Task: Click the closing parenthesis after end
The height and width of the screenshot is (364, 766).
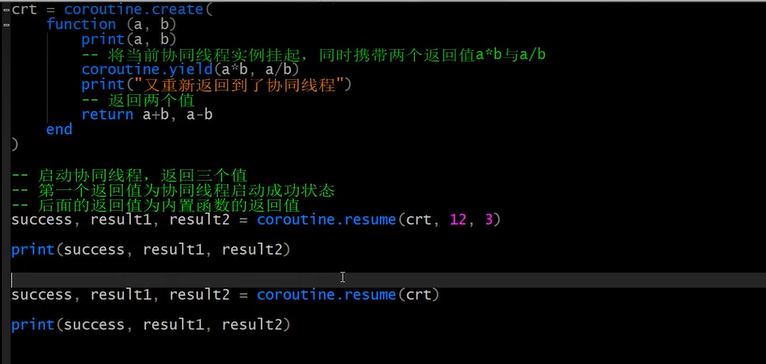Action: [x=15, y=145]
